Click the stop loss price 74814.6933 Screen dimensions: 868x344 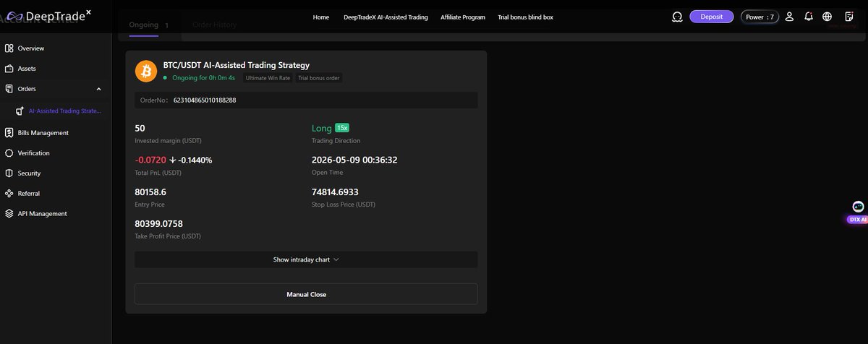pos(335,192)
